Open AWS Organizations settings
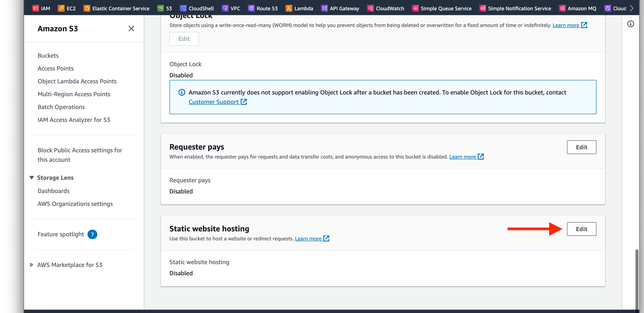Image resolution: width=644 pixels, height=313 pixels. coord(75,204)
